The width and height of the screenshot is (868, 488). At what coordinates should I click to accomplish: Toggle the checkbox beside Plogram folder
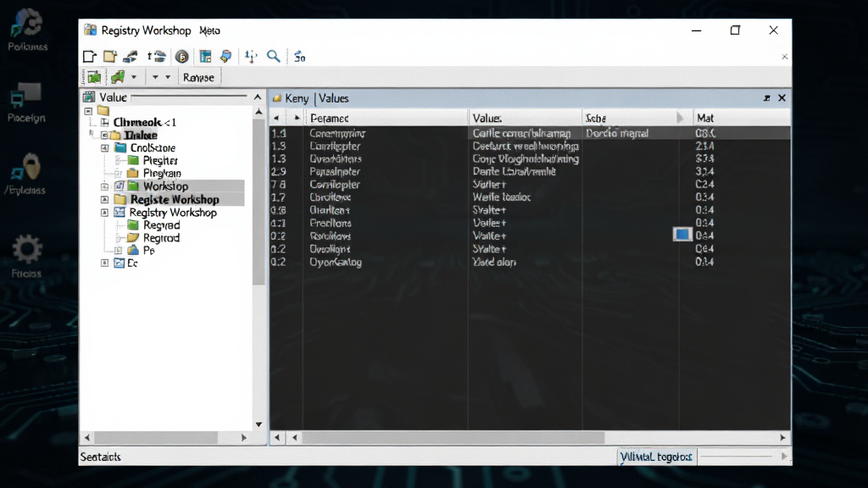click(x=119, y=174)
